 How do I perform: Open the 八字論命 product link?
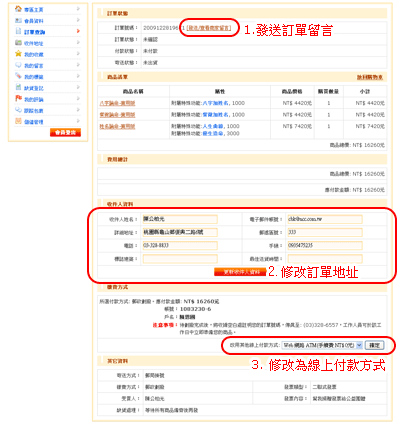pyautogui.click(x=117, y=103)
